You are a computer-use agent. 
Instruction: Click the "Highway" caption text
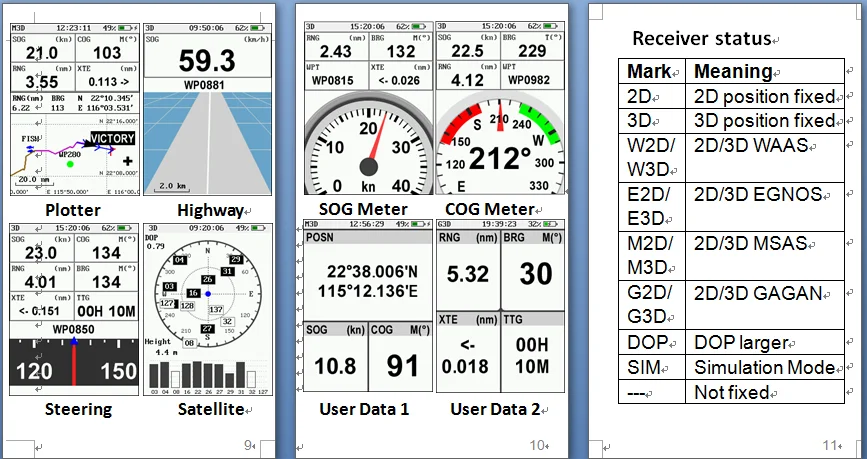[x=211, y=210]
